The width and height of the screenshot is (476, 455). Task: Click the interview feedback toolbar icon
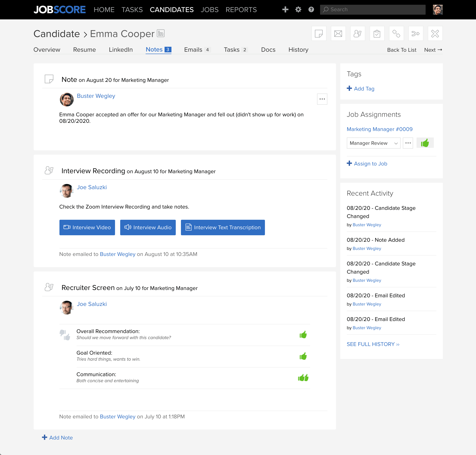(x=357, y=33)
